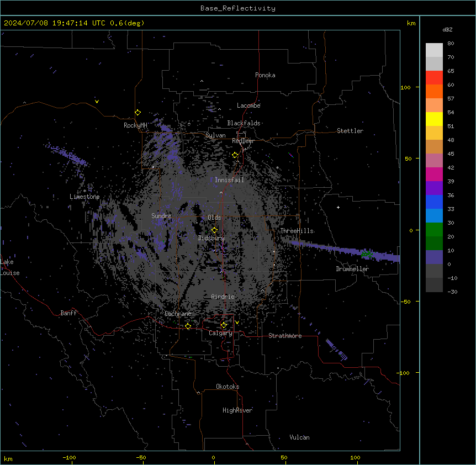Select the Banff label
The image size is (476, 465).
[x=68, y=313]
